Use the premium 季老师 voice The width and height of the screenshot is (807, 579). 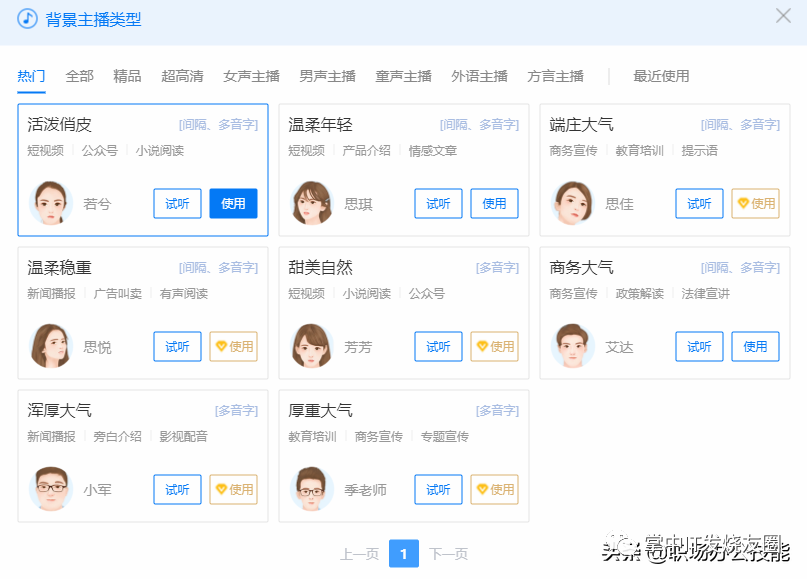pyautogui.click(x=494, y=489)
